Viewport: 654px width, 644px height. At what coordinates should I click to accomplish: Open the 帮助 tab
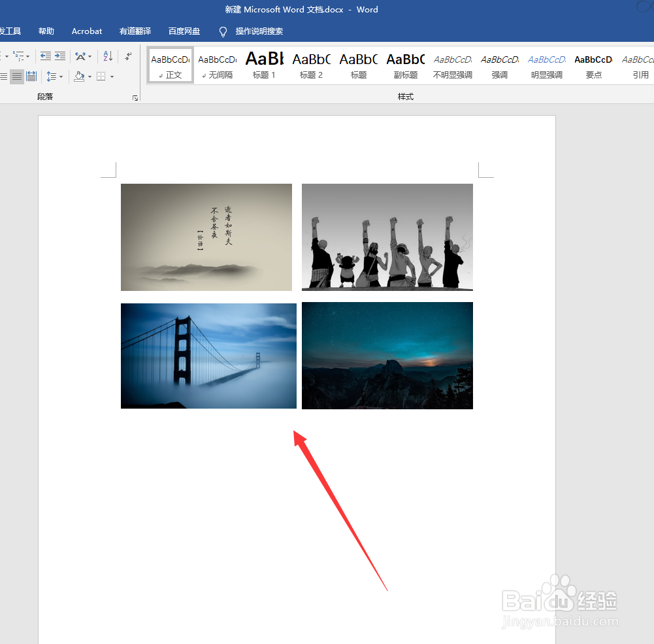click(x=46, y=31)
